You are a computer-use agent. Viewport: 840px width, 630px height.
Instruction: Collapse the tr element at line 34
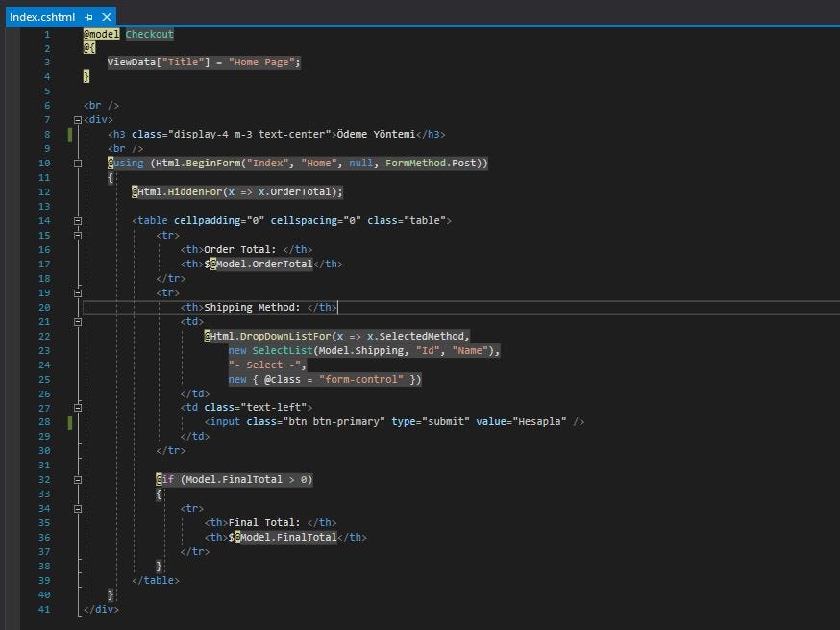click(x=78, y=508)
